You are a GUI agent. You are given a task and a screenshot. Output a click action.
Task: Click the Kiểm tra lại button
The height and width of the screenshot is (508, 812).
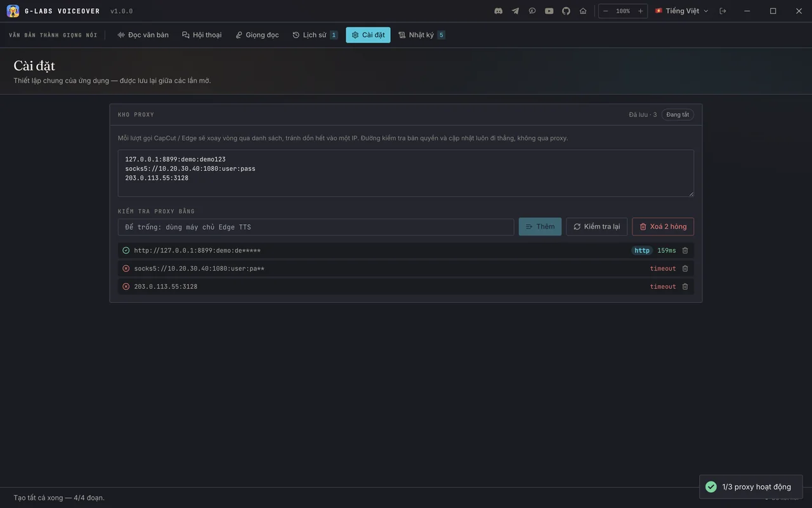(x=597, y=227)
